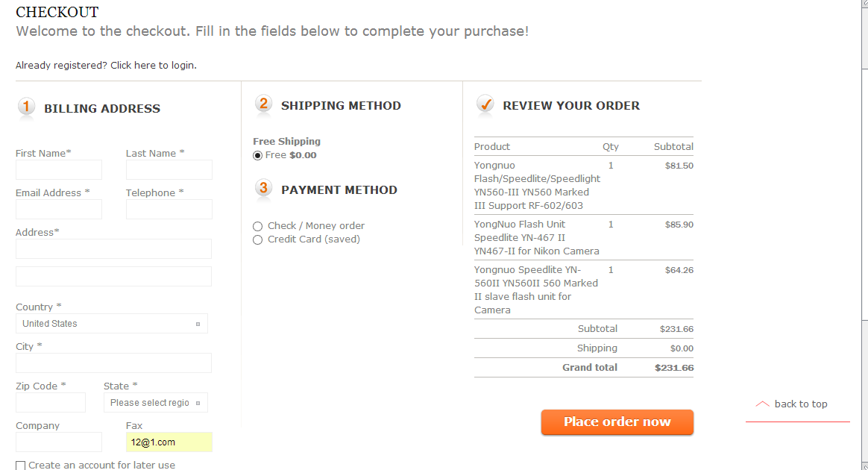Image resolution: width=868 pixels, height=470 pixels.
Task: Click the back to top arrow icon
Action: point(762,404)
